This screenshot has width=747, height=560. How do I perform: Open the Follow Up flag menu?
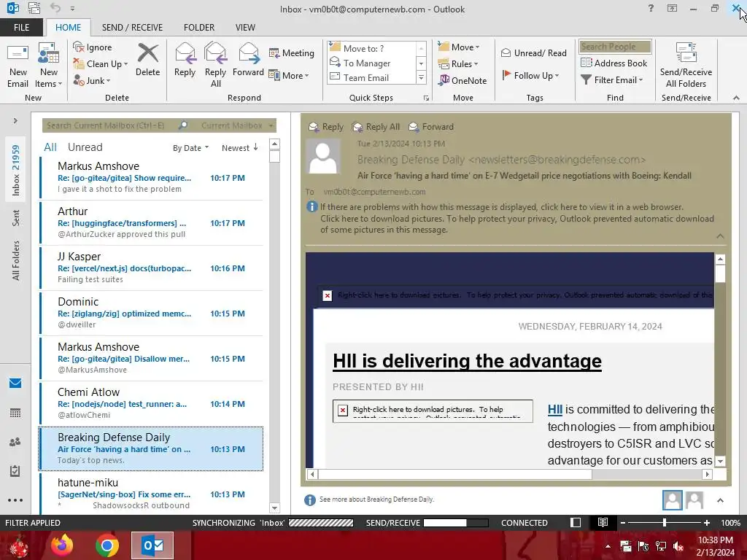click(530, 75)
